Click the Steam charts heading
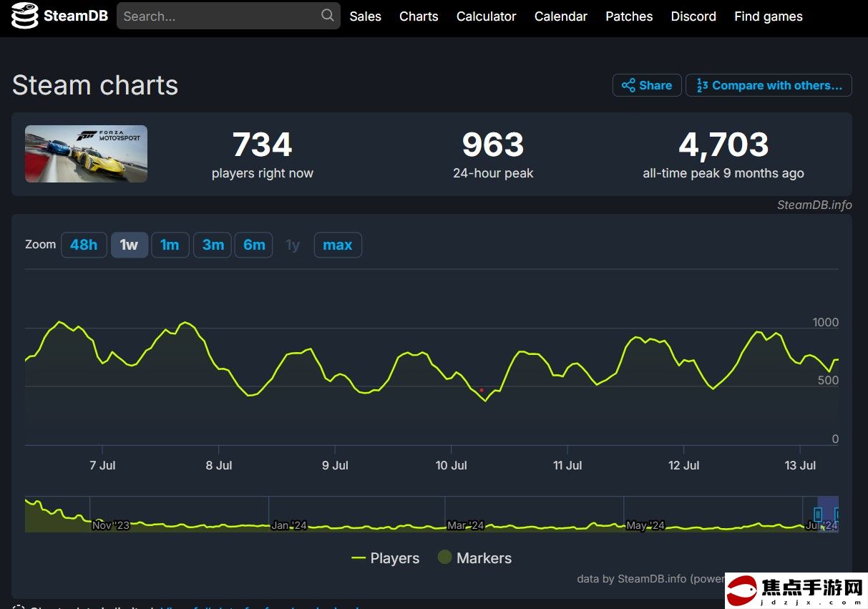The width and height of the screenshot is (868, 609). tap(95, 85)
